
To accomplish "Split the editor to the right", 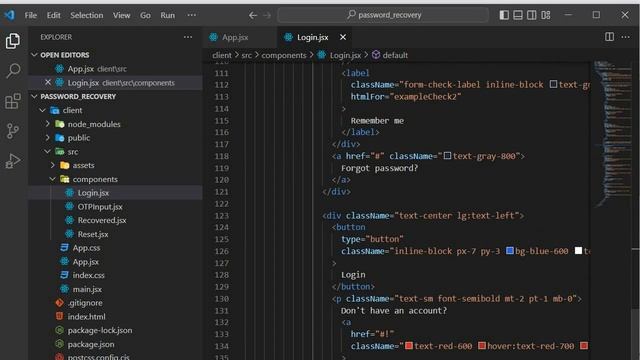I will pos(609,37).
